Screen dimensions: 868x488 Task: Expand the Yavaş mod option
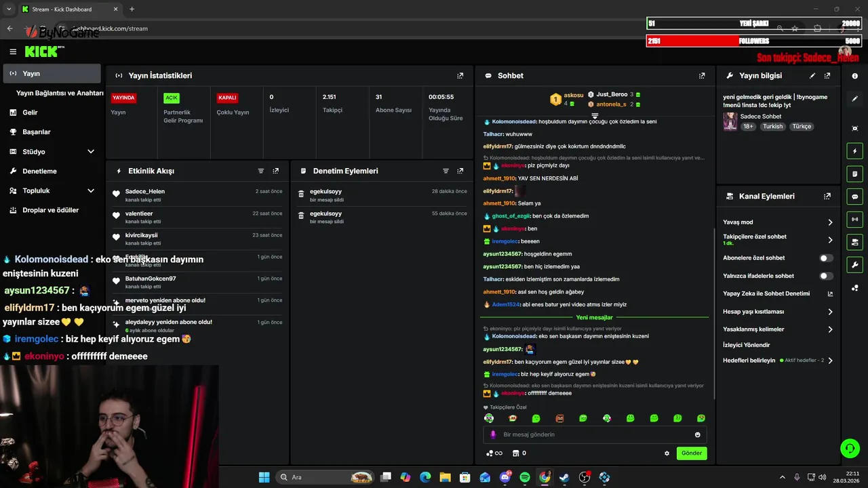point(830,222)
